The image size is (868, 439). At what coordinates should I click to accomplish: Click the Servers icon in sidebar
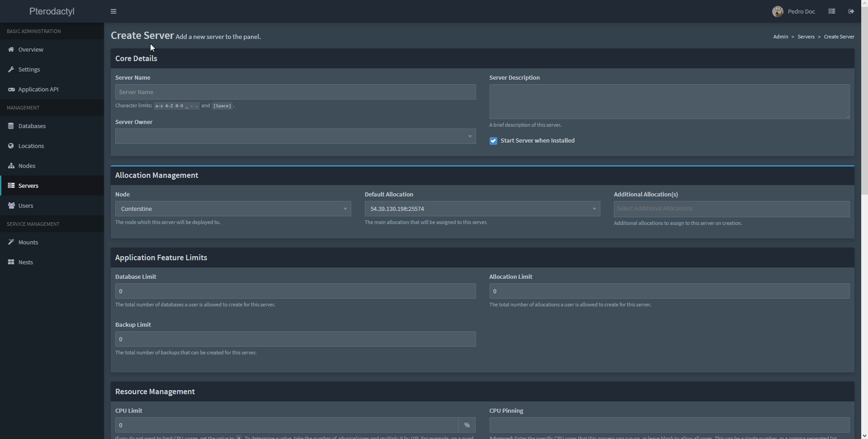click(11, 186)
